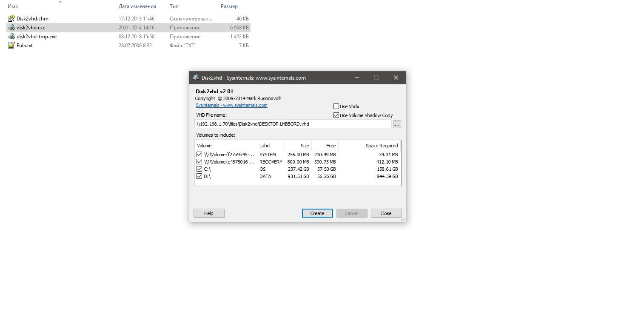Screen dimensions: 644x333
Task: Click the disk2vhd.exe application icon
Action: 11,28
